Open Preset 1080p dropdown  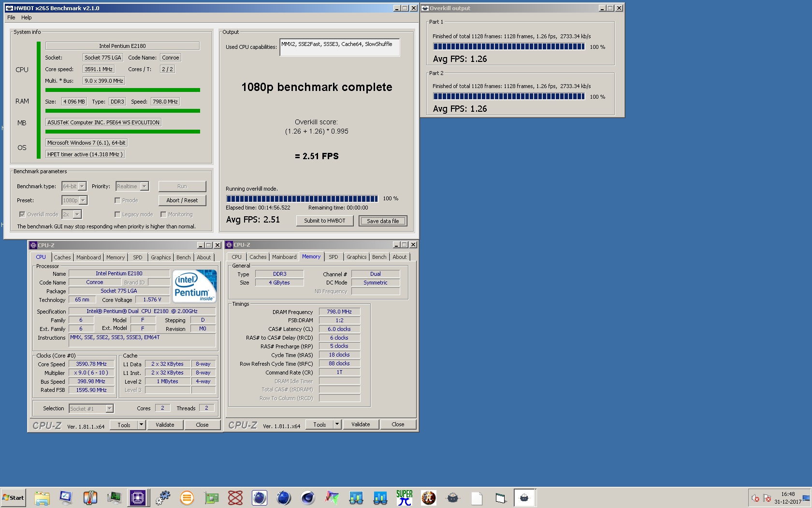click(x=74, y=200)
